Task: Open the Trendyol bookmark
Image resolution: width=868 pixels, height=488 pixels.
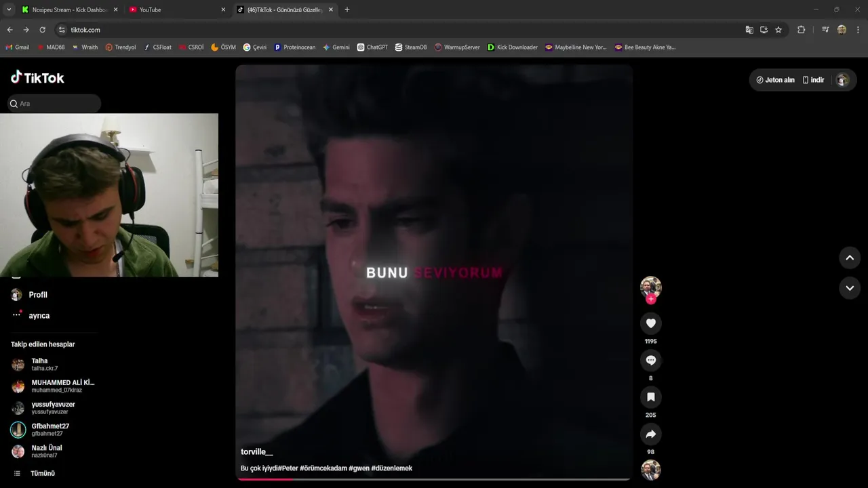Action: pos(121,47)
